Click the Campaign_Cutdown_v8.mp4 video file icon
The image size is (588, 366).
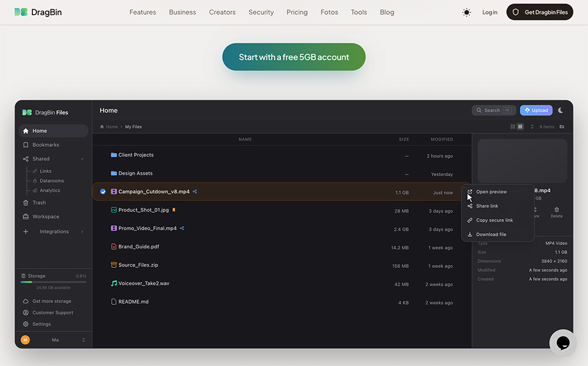tap(113, 192)
